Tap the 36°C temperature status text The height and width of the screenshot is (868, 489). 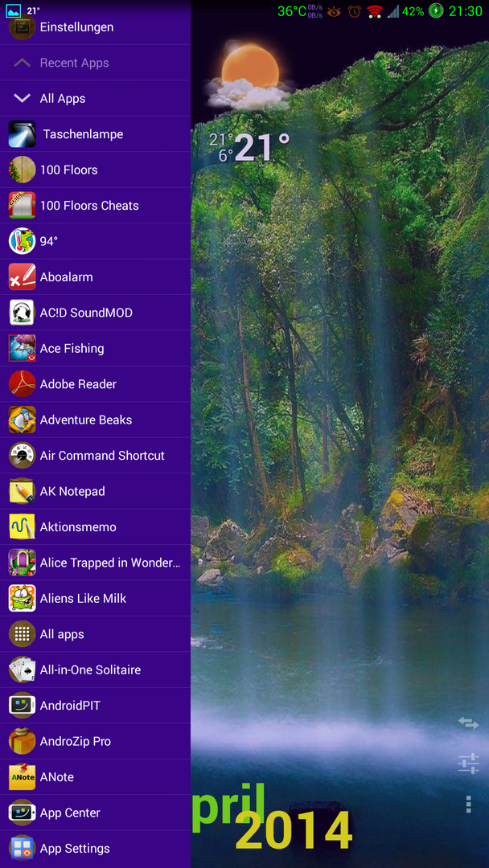(292, 11)
